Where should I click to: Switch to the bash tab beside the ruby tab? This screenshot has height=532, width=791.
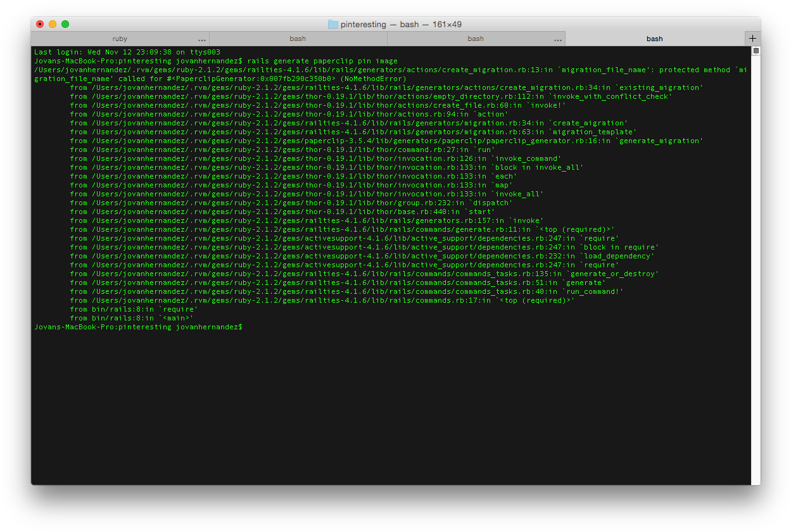(298, 39)
